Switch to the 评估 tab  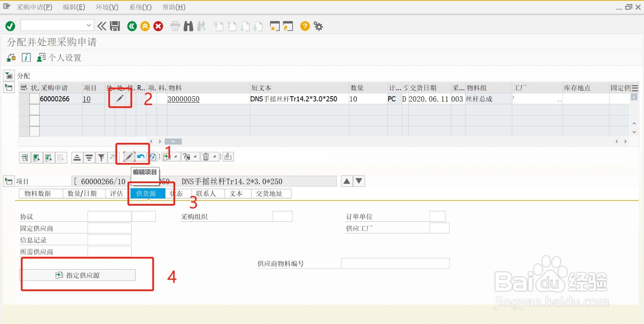click(116, 194)
